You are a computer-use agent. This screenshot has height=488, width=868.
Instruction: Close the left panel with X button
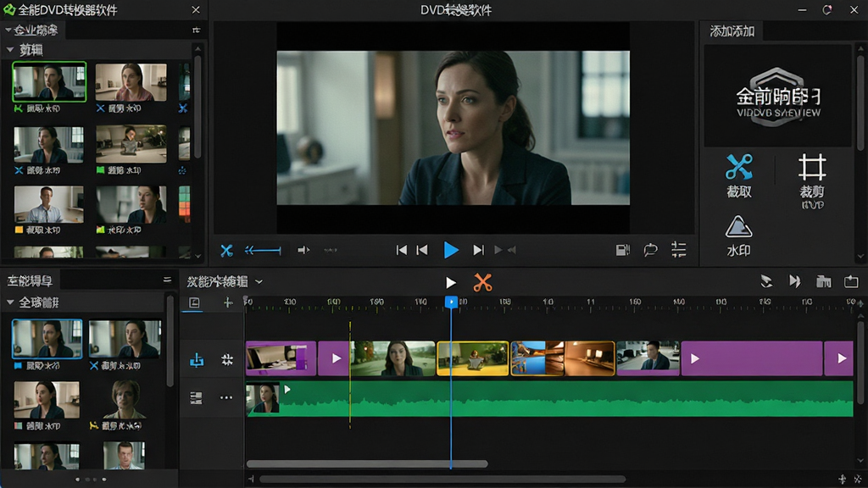click(196, 10)
